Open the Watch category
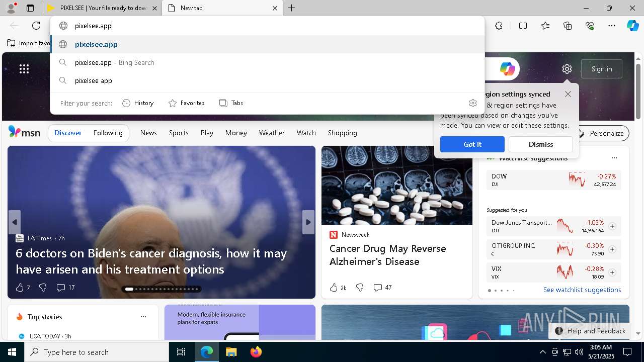 [306, 133]
